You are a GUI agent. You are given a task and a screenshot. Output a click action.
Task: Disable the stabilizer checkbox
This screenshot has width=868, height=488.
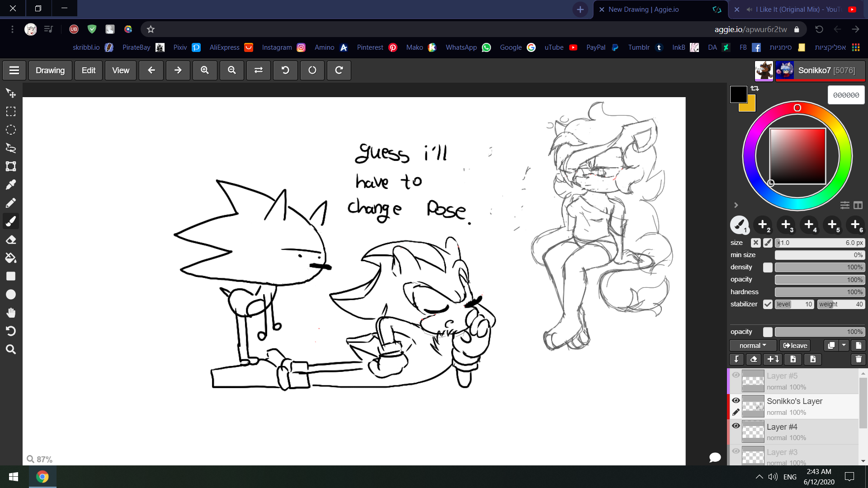pyautogui.click(x=768, y=304)
